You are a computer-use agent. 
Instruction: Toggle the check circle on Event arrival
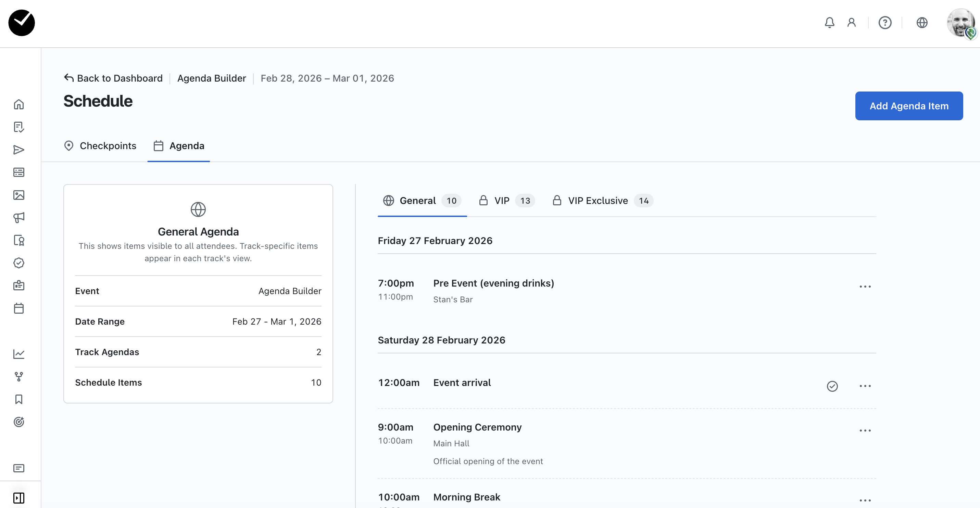(x=832, y=386)
